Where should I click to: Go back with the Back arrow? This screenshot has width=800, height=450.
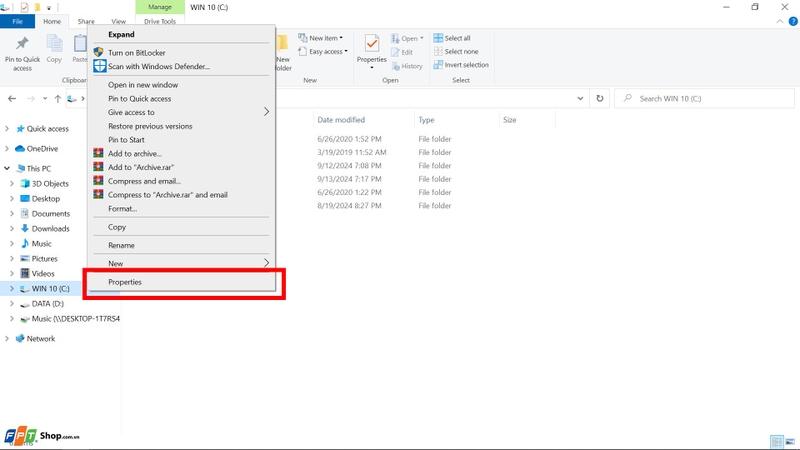[12, 98]
